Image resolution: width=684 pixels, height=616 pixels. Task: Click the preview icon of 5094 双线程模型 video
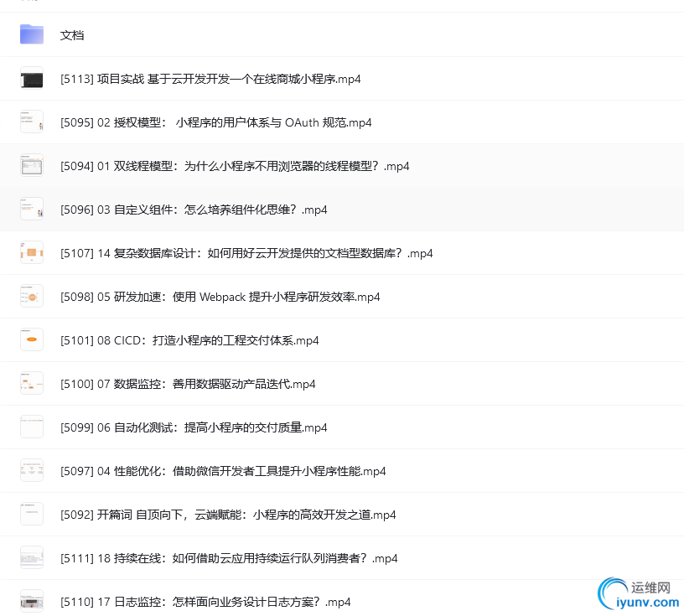[x=31, y=165]
